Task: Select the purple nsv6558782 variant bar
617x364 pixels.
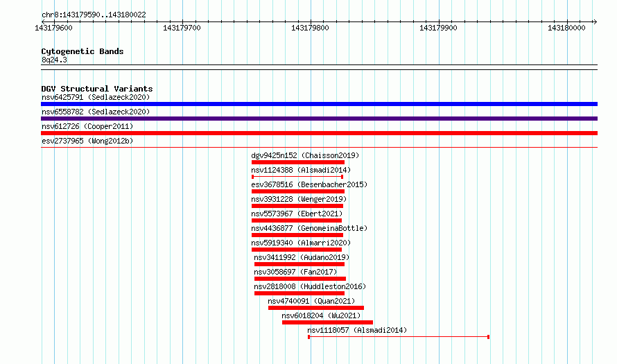Action: tap(319, 119)
